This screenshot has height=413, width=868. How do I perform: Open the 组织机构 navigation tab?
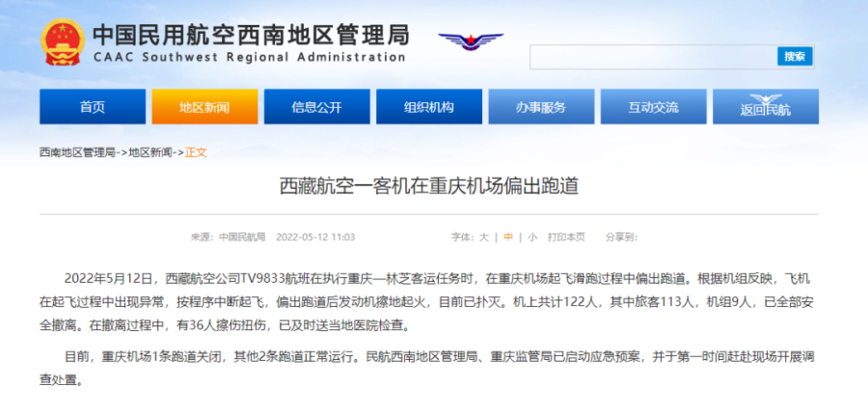click(428, 107)
